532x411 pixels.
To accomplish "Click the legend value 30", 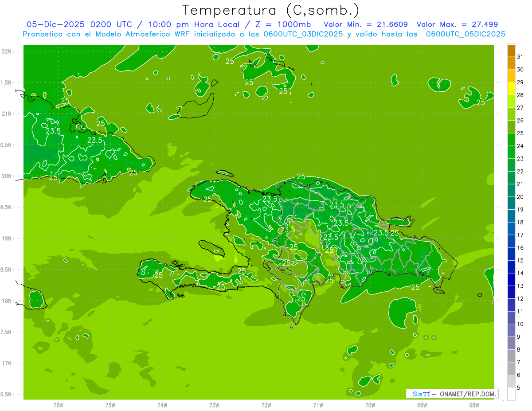I will (520, 69).
